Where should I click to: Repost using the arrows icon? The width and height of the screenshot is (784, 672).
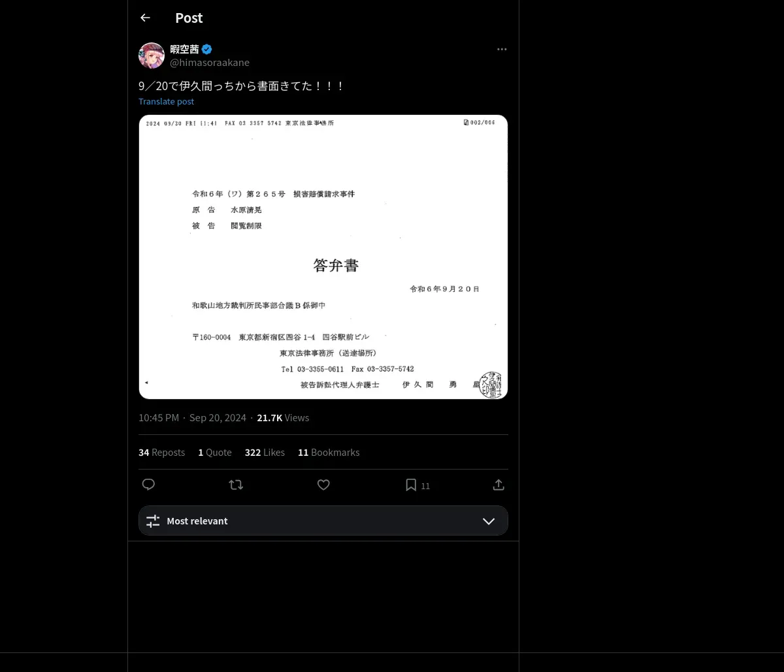click(x=236, y=485)
